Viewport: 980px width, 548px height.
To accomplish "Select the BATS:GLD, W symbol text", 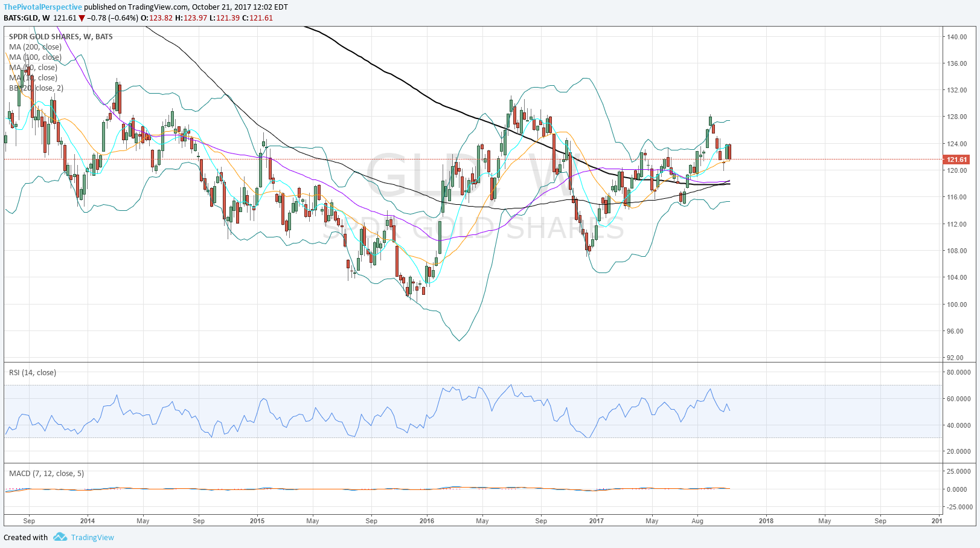I will (x=27, y=18).
